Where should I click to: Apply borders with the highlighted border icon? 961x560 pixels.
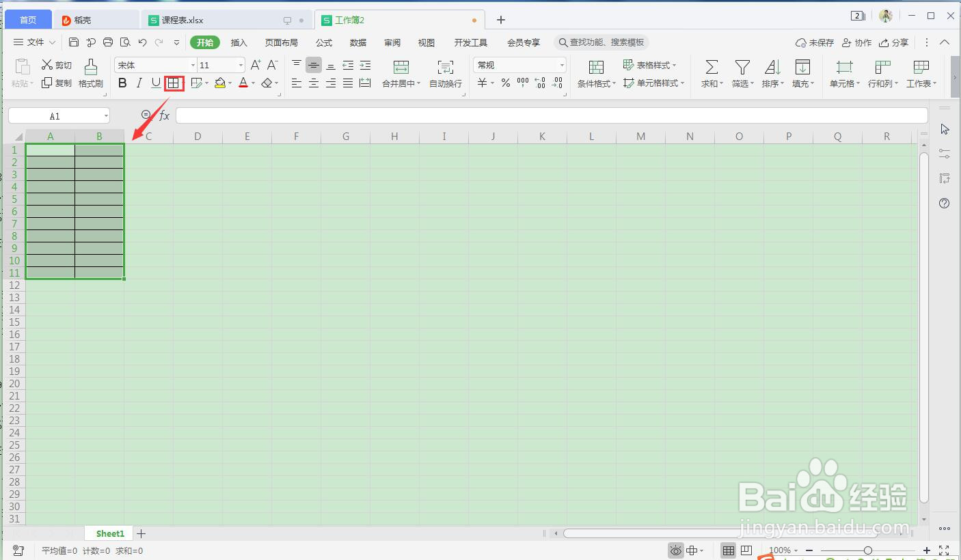pyautogui.click(x=174, y=83)
